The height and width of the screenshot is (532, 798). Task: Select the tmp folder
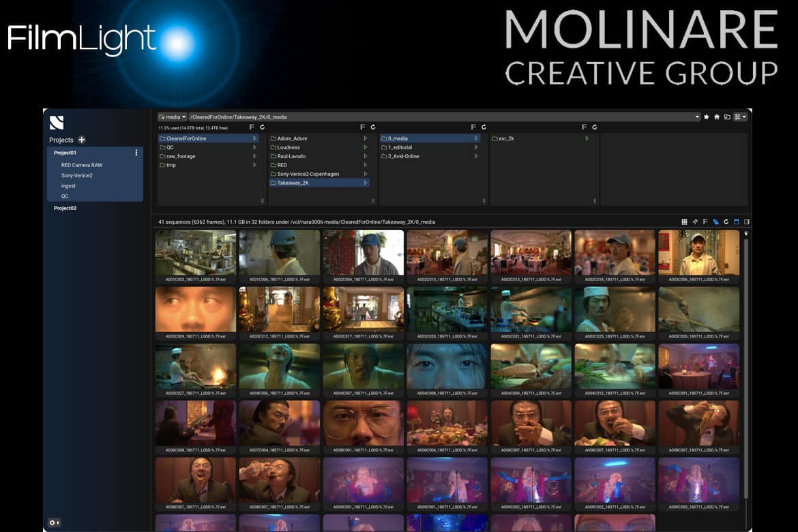coord(208,166)
